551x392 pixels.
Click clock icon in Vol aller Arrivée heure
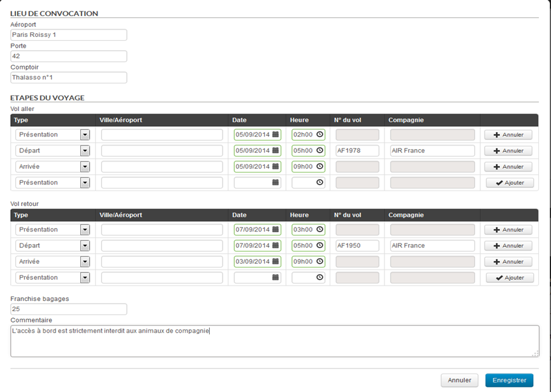(x=320, y=167)
